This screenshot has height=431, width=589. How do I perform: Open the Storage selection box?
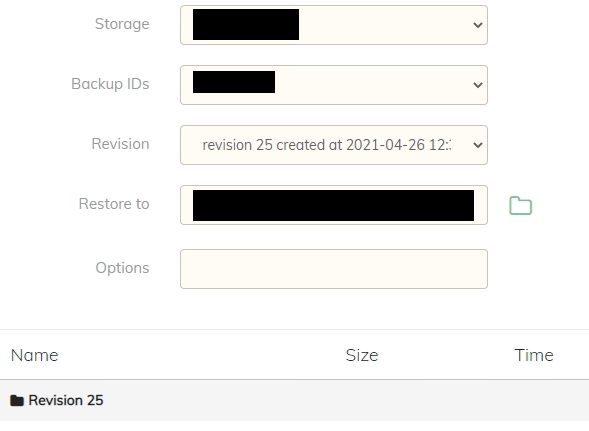(x=334, y=25)
